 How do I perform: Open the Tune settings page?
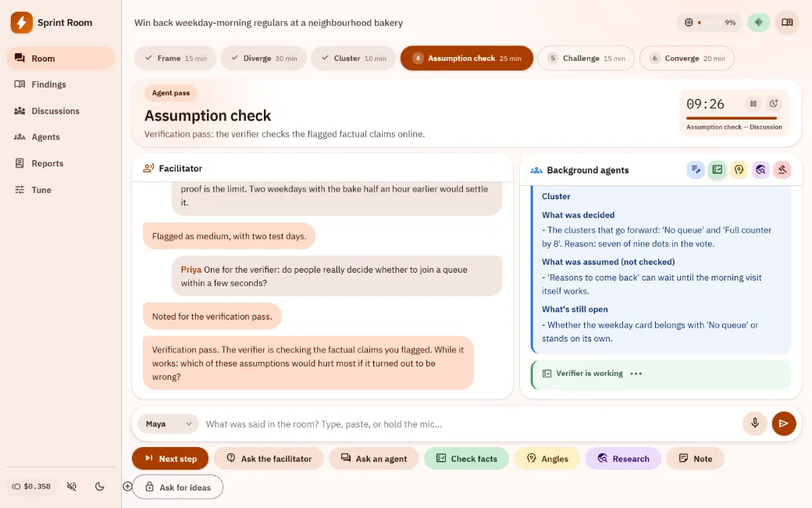coord(61,190)
